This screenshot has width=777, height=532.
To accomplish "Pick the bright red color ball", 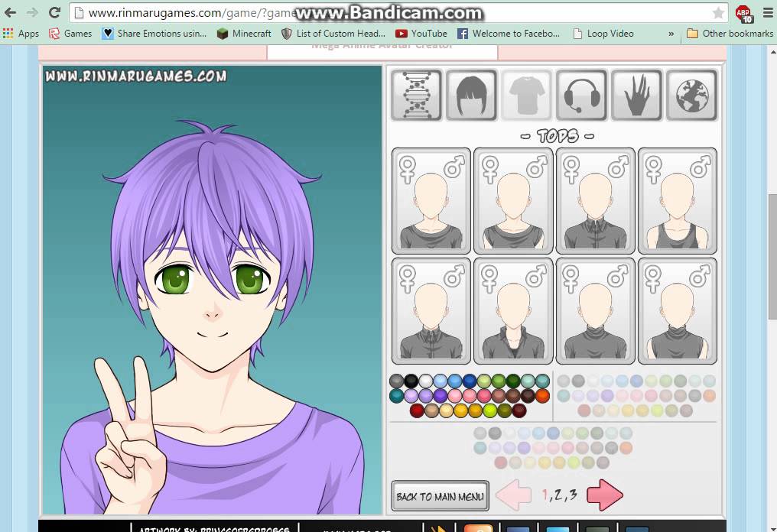I will [417, 410].
